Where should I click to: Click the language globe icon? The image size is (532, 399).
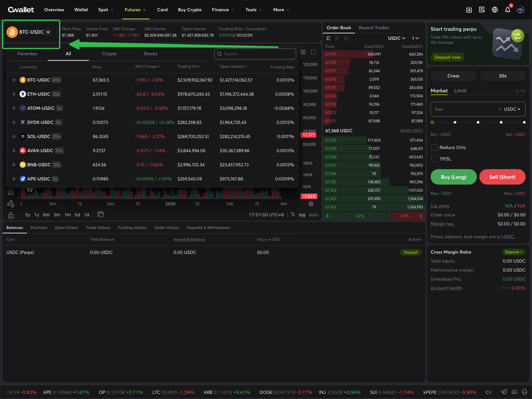pyautogui.click(x=495, y=10)
